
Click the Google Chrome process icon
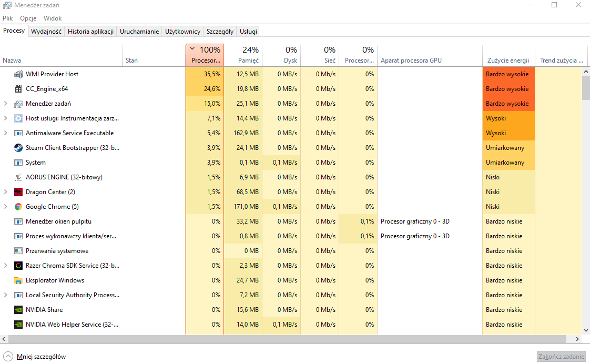tap(19, 206)
